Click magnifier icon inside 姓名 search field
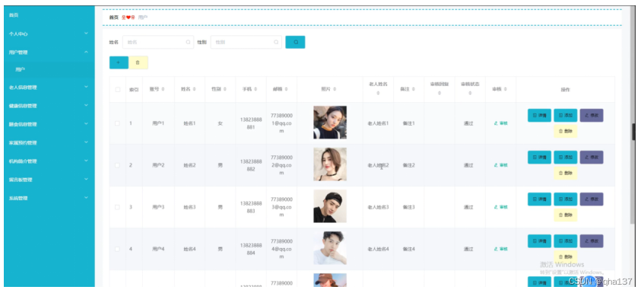 coord(188,42)
